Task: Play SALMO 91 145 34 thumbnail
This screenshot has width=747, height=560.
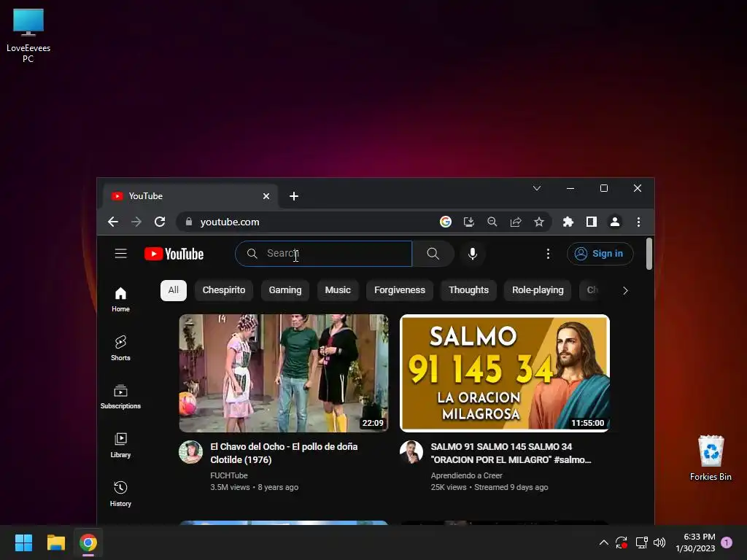Action: tap(505, 373)
